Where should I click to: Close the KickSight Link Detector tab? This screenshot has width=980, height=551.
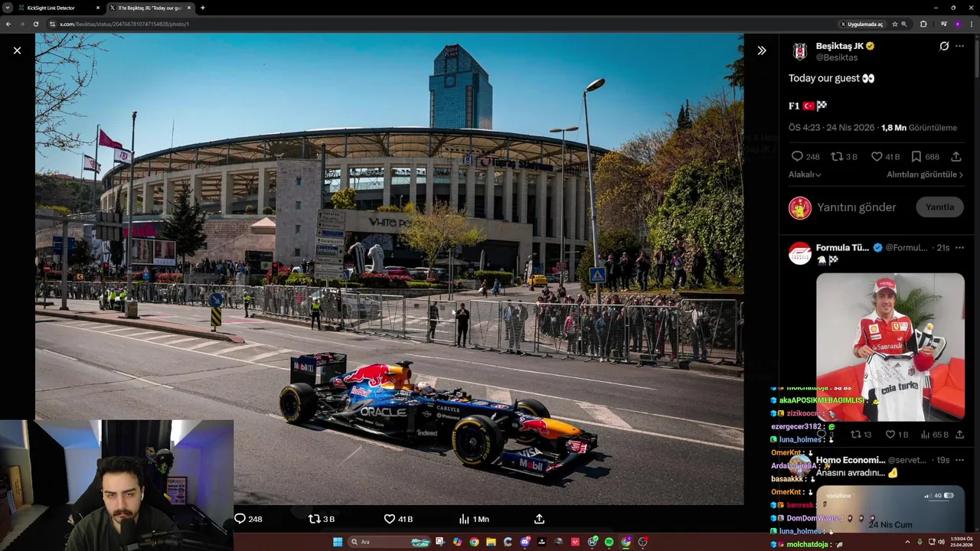98,8
